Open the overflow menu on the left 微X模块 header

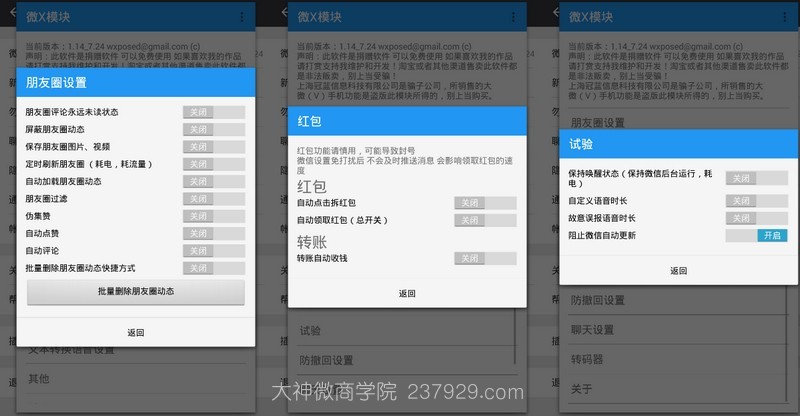[x=241, y=17]
